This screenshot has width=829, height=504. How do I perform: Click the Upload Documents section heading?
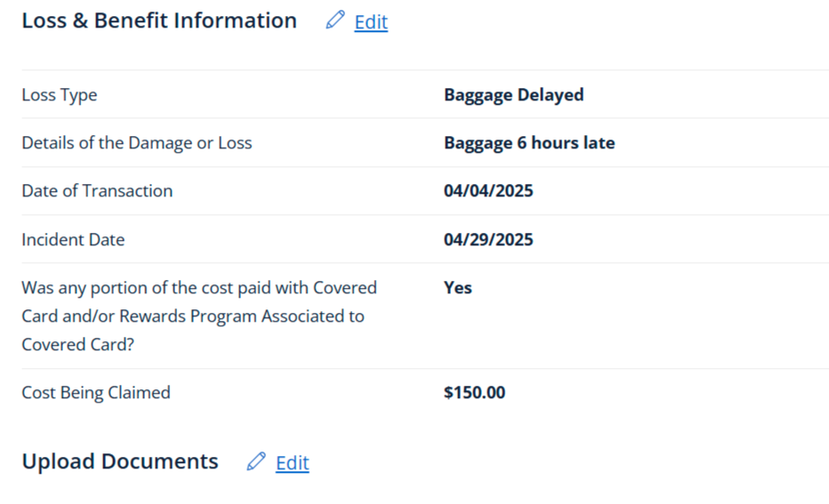click(x=120, y=461)
